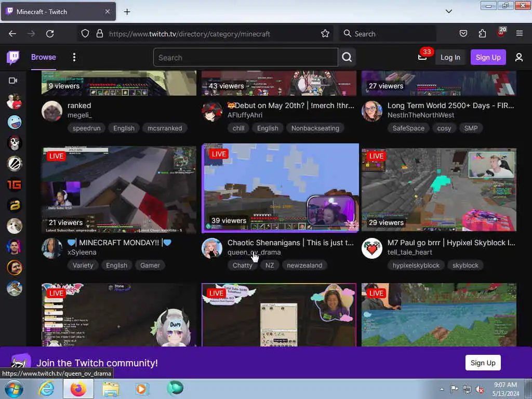The image size is (532, 399).
Task: Open the user account icon menu
Action: (519, 57)
